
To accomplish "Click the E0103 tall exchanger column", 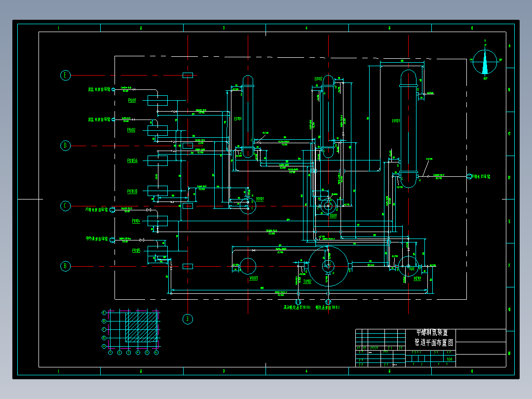I will coord(408,129).
